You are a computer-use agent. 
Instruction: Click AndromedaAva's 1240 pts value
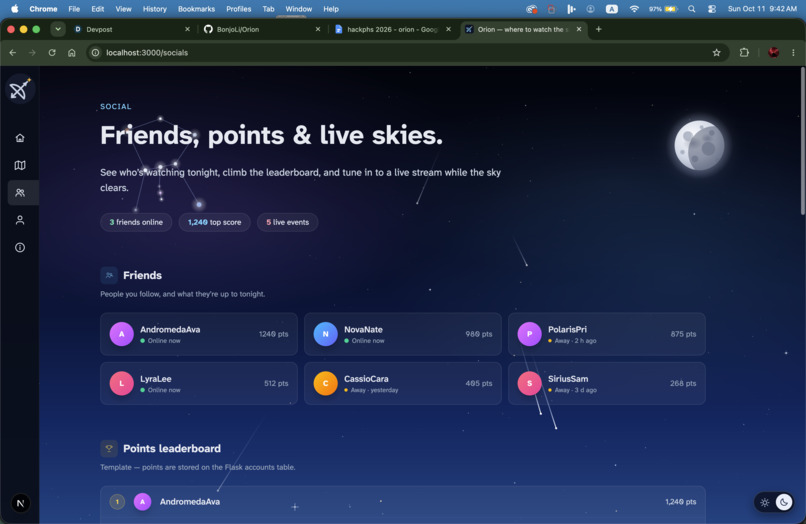pyautogui.click(x=273, y=334)
